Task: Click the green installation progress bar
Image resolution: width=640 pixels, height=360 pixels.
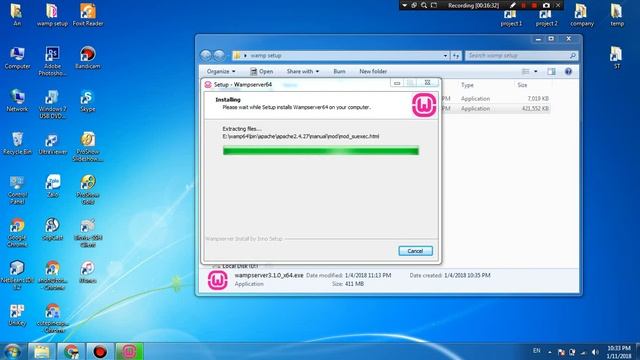Action: click(x=321, y=151)
